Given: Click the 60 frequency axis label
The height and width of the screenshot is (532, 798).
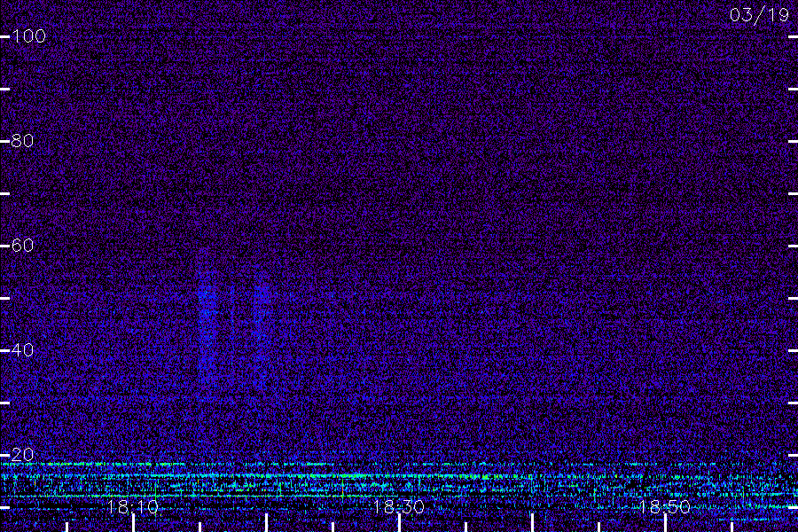Looking at the screenshot, I should click(x=22, y=246).
